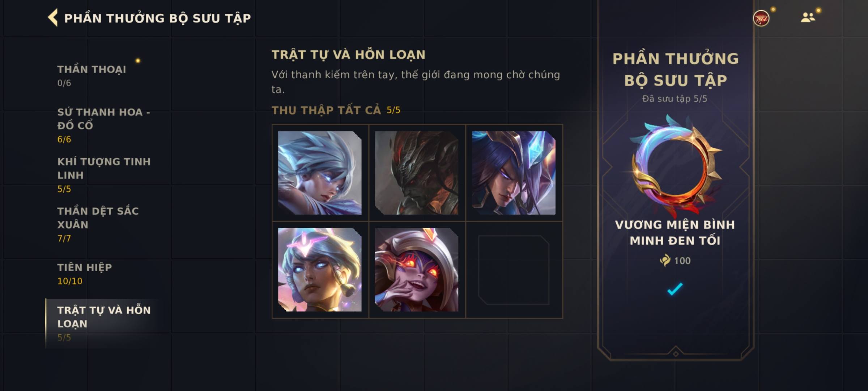Tap the Phần Thưởng Bộ Sưu Tập header title
This screenshot has width=868, height=391.
click(157, 18)
